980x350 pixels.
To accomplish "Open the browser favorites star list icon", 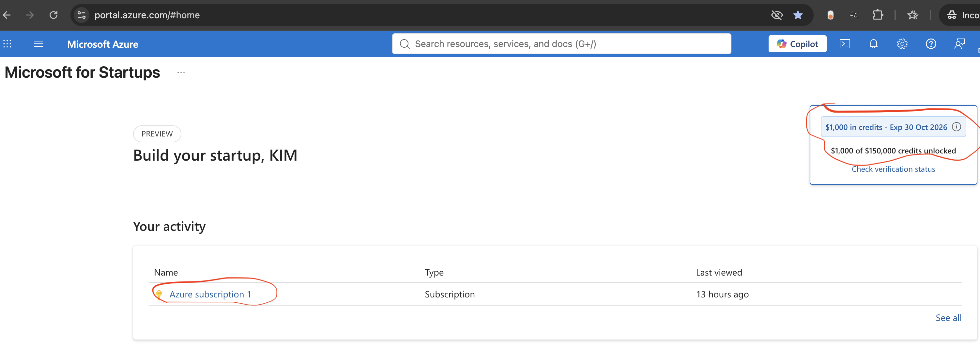I will 913,15.
